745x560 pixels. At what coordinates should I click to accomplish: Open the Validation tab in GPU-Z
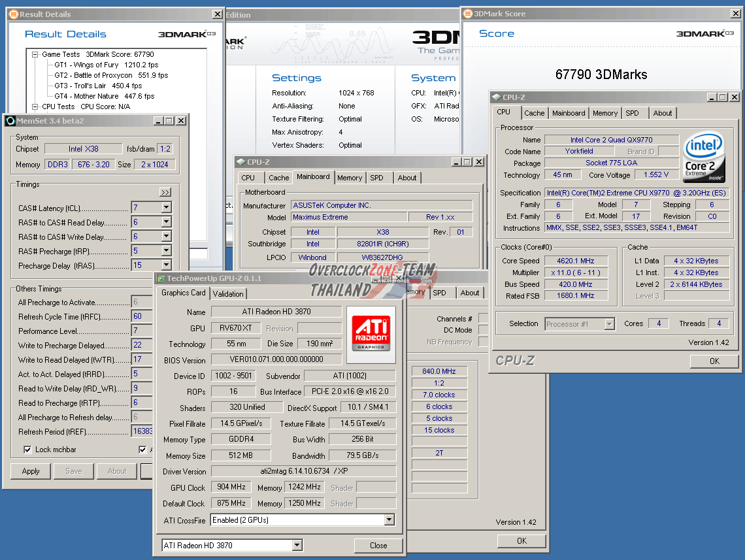coord(228,294)
